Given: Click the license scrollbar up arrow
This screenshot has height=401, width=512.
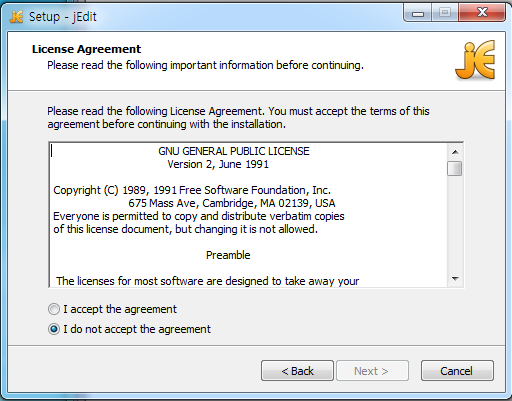Looking at the screenshot, I should [x=455, y=152].
